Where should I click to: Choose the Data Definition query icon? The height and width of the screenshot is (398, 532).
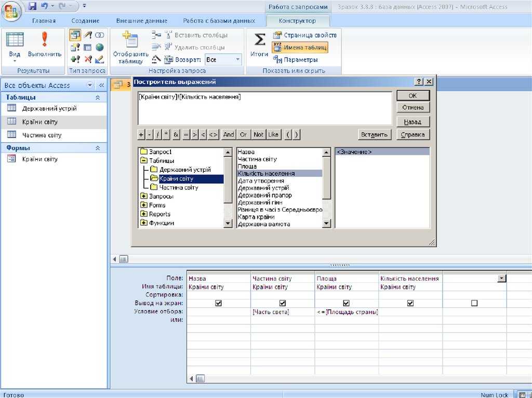[99, 59]
